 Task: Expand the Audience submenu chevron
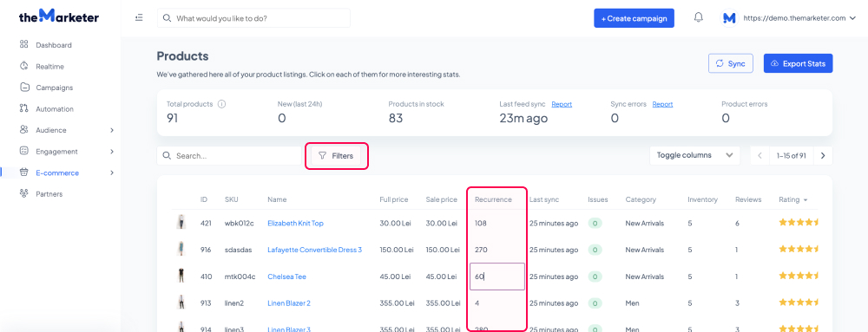point(112,130)
